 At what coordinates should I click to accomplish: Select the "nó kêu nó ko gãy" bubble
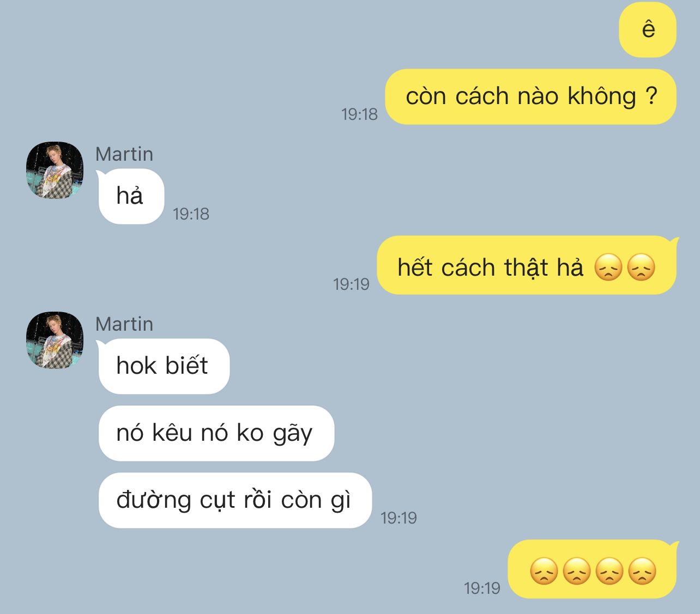pyautogui.click(x=216, y=433)
